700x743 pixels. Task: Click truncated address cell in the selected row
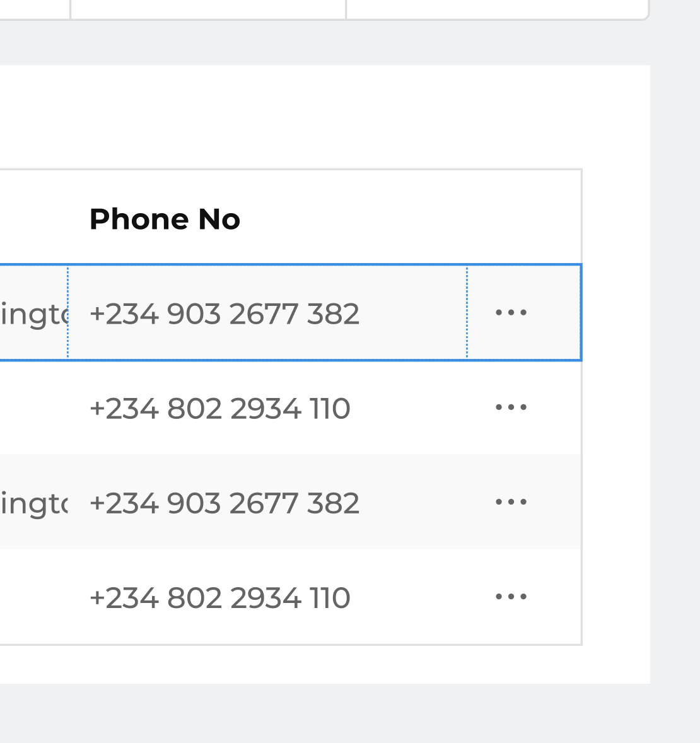click(34, 313)
